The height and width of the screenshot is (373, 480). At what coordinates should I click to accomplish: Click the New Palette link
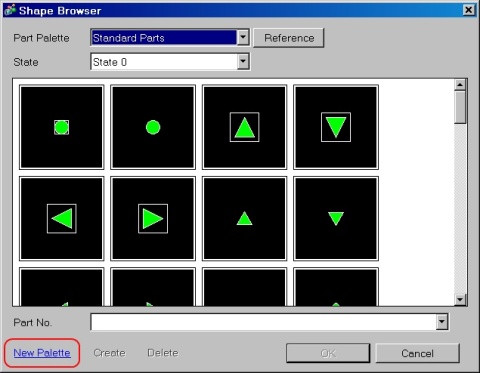pyautogui.click(x=42, y=353)
